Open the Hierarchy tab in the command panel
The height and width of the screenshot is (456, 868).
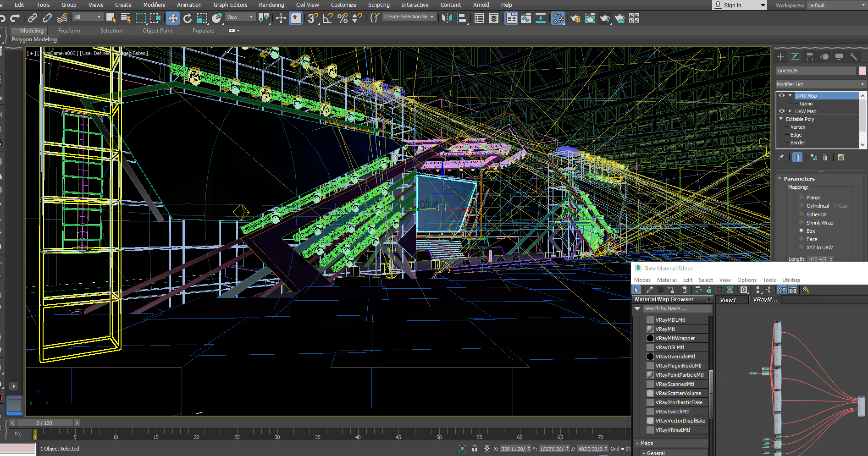809,56
